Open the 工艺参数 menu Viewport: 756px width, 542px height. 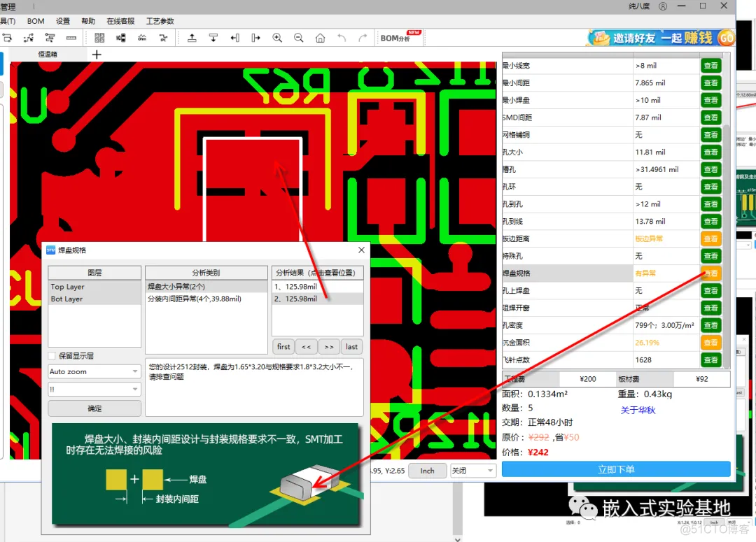pyautogui.click(x=160, y=21)
